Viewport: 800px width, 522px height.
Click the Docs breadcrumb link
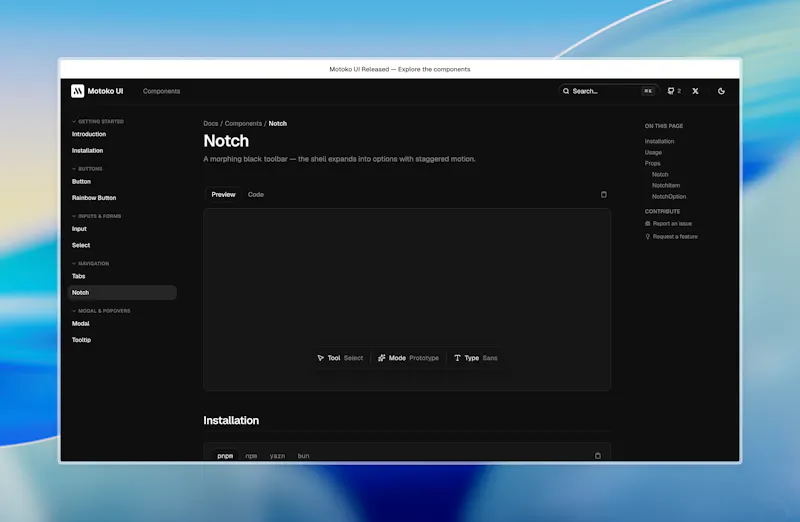[211, 123]
